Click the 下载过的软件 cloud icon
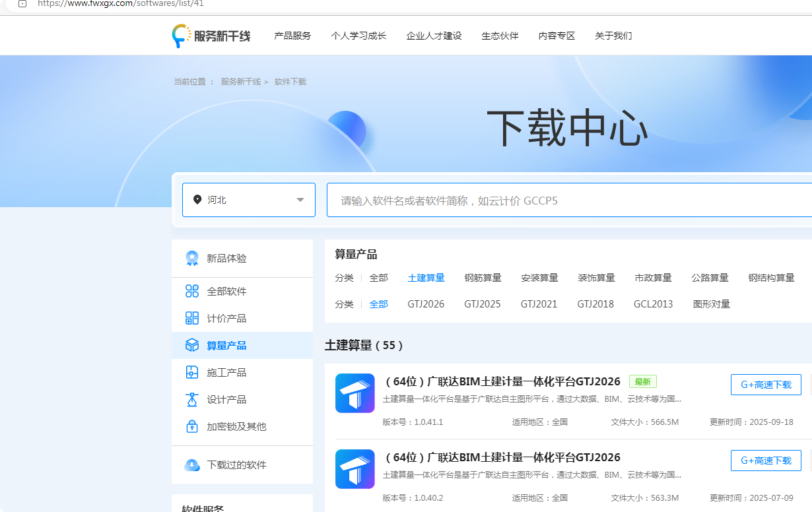Viewport: 812px width, 512px height. pyautogui.click(x=192, y=465)
